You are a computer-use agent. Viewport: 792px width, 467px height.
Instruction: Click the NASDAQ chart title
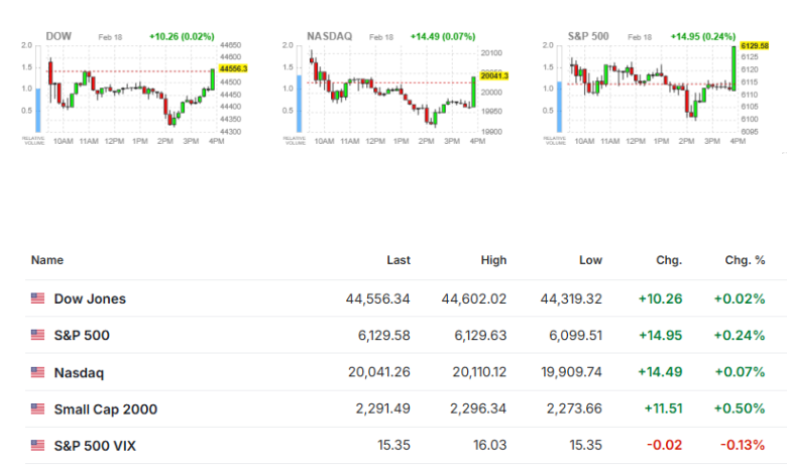[x=329, y=36]
